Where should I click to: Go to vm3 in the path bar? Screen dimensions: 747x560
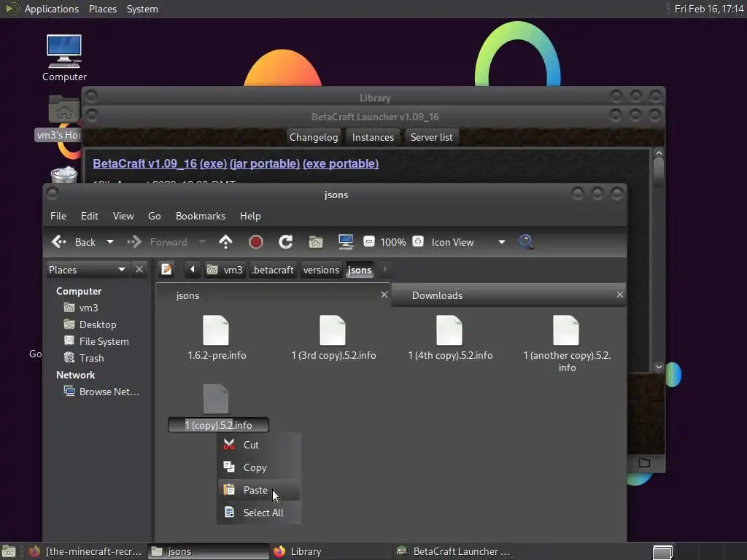[x=225, y=270]
